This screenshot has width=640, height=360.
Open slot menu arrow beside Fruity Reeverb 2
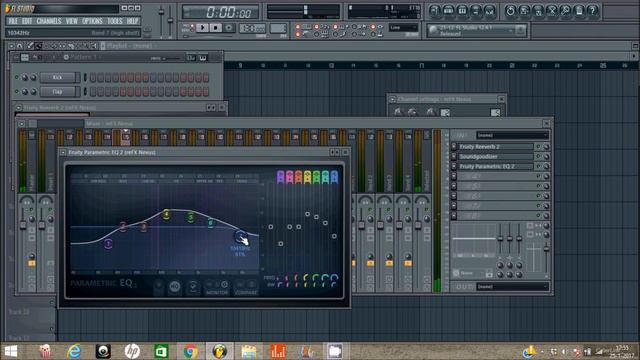[x=454, y=147]
